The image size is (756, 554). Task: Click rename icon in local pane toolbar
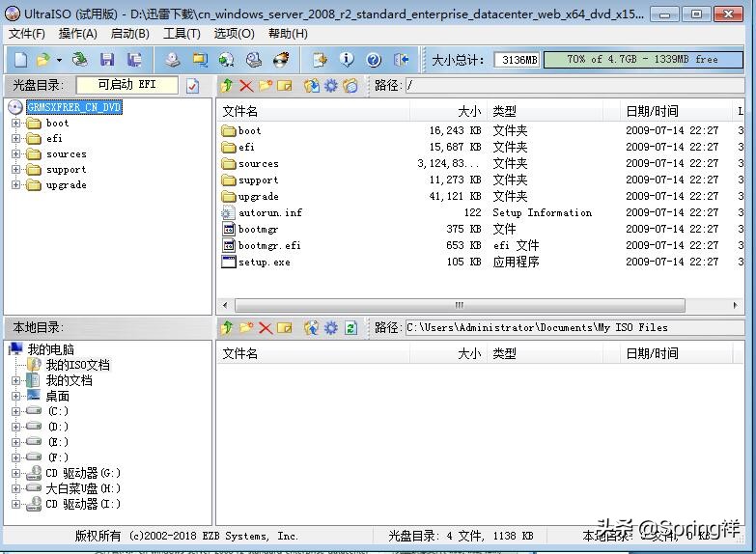pos(285,328)
